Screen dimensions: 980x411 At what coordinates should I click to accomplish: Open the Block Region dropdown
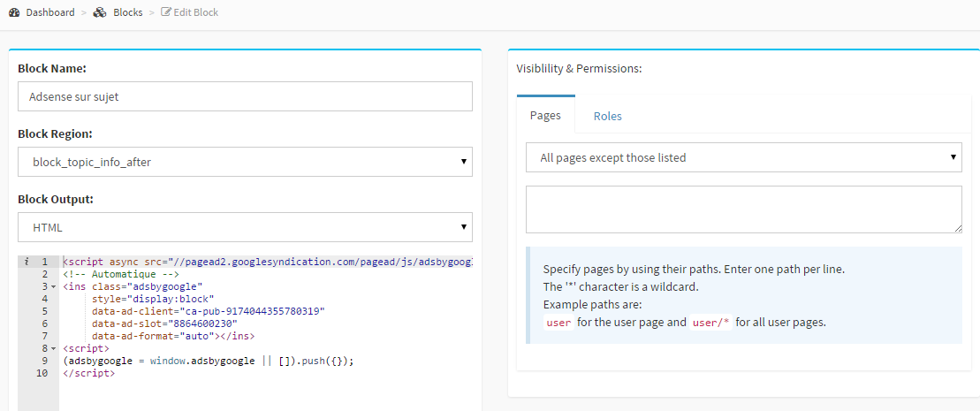click(x=245, y=162)
